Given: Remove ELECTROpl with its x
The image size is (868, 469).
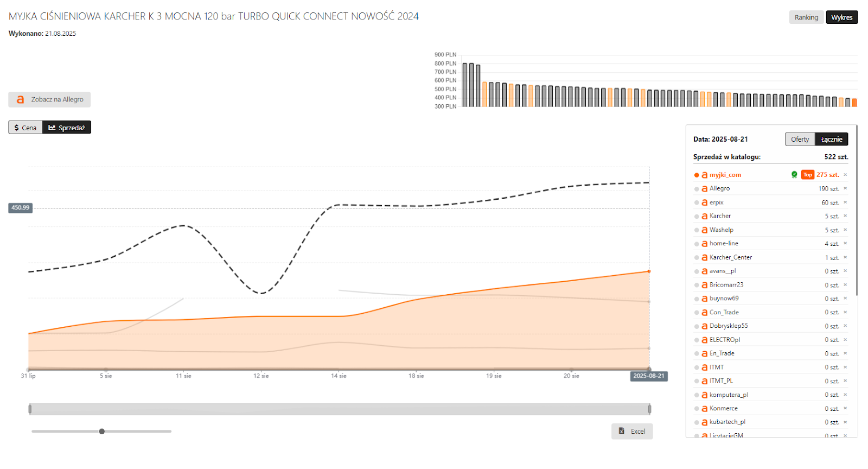Looking at the screenshot, I should 845,340.
